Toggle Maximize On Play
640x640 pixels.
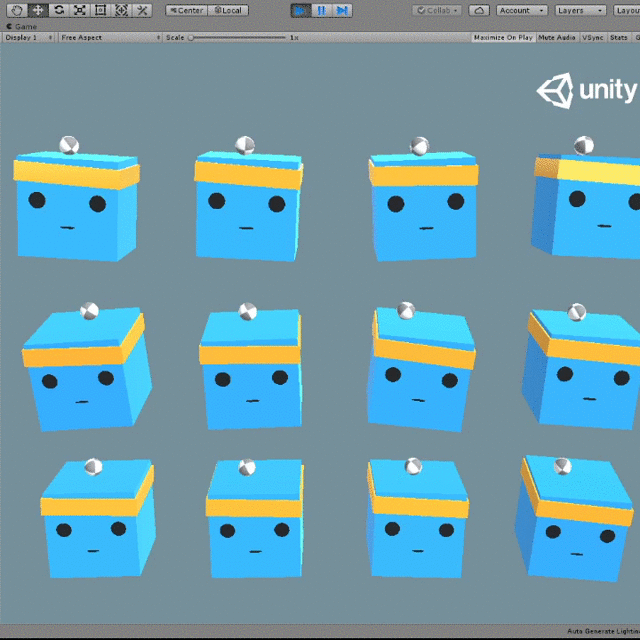click(503, 38)
